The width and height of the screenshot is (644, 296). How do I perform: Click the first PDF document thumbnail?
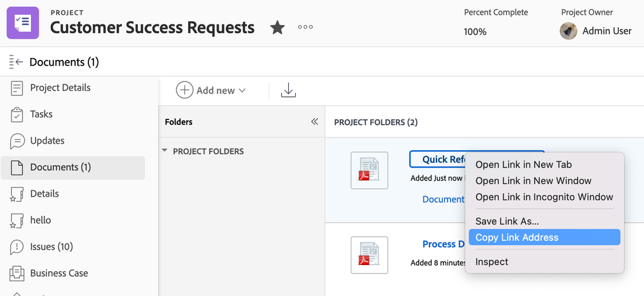point(369,170)
